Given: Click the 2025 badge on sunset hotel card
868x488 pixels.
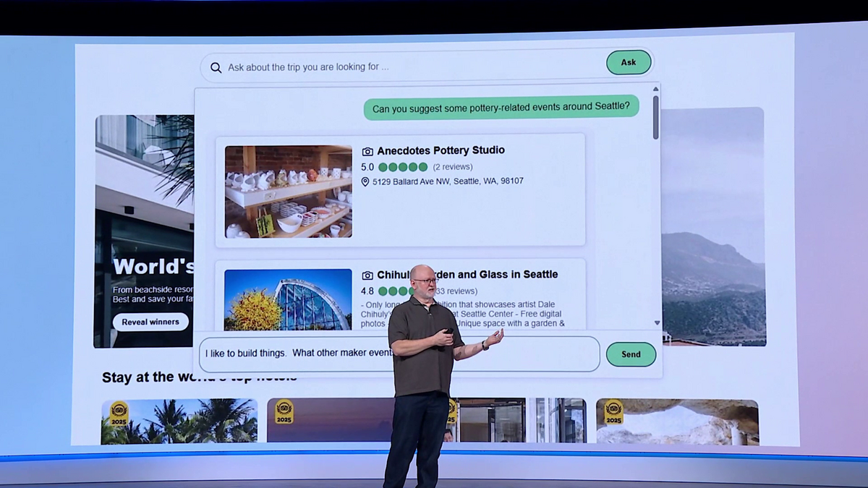Looking at the screenshot, I should tap(284, 411).
